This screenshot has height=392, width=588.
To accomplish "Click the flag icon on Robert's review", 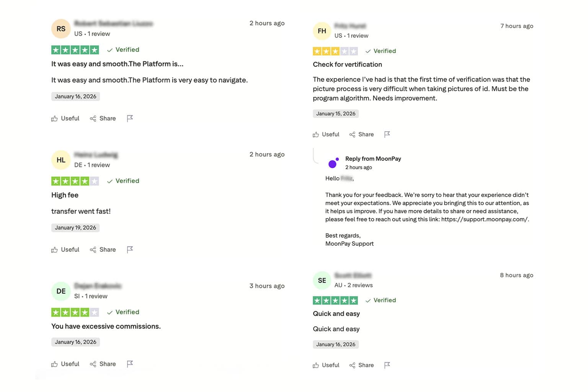I will [x=130, y=118].
